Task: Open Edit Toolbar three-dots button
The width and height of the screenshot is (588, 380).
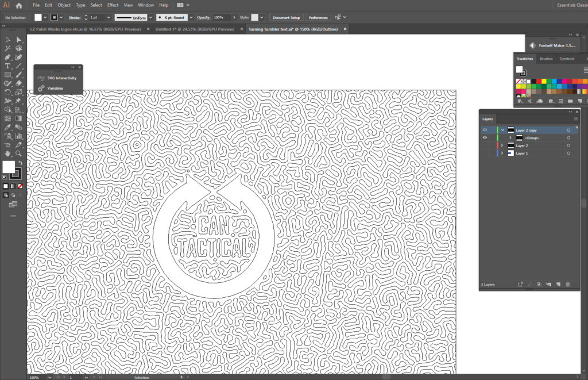Action: [x=13, y=216]
